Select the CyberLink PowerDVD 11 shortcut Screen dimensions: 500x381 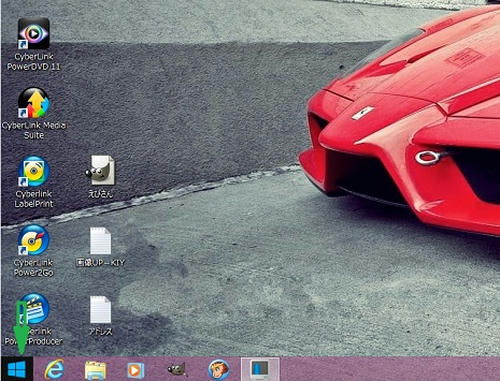(33, 44)
